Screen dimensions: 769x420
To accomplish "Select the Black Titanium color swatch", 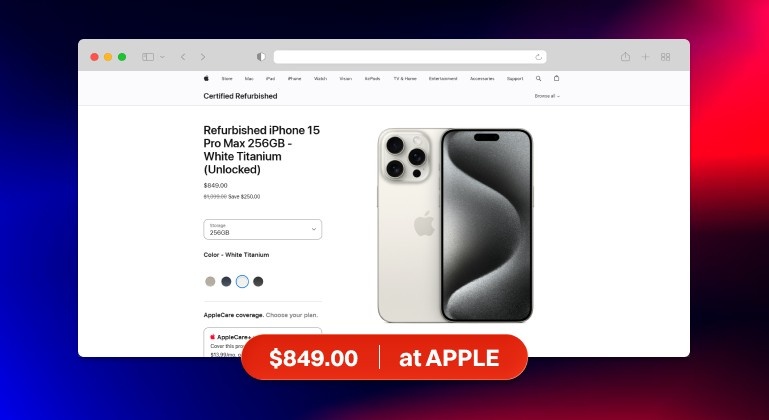I will click(x=258, y=281).
